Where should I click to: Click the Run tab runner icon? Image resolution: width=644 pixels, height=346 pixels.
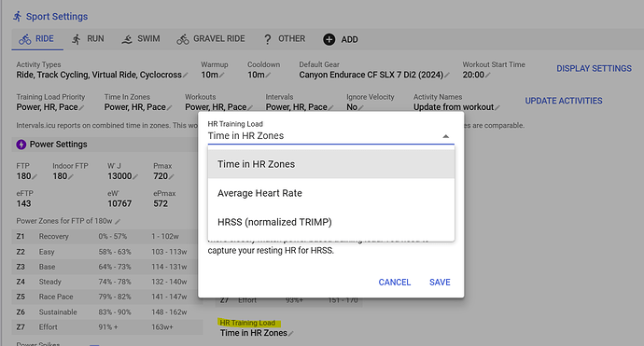[x=77, y=39]
